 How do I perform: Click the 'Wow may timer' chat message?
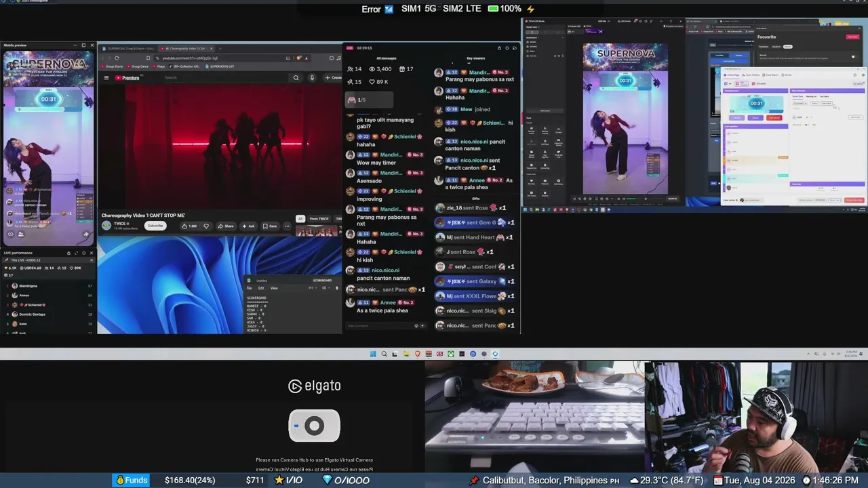click(376, 163)
